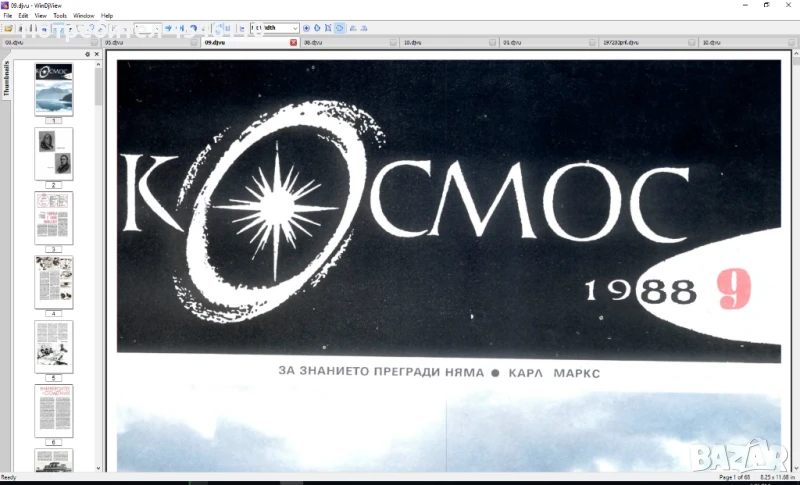Click the 'Ready' status bar text
This screenshot has height=485, width=800.
[x=9, y=477]
